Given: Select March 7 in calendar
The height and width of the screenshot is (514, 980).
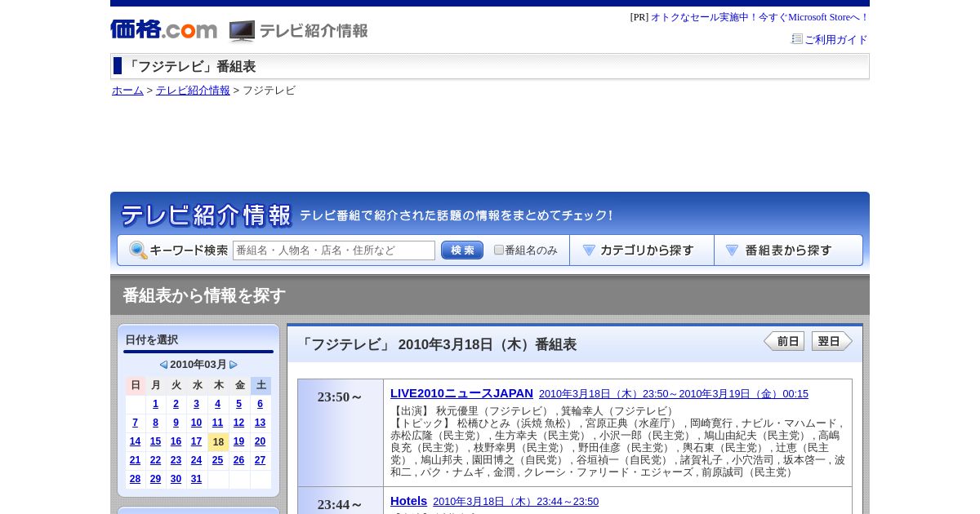Looking at the screenshot, I should coord(135,423).
